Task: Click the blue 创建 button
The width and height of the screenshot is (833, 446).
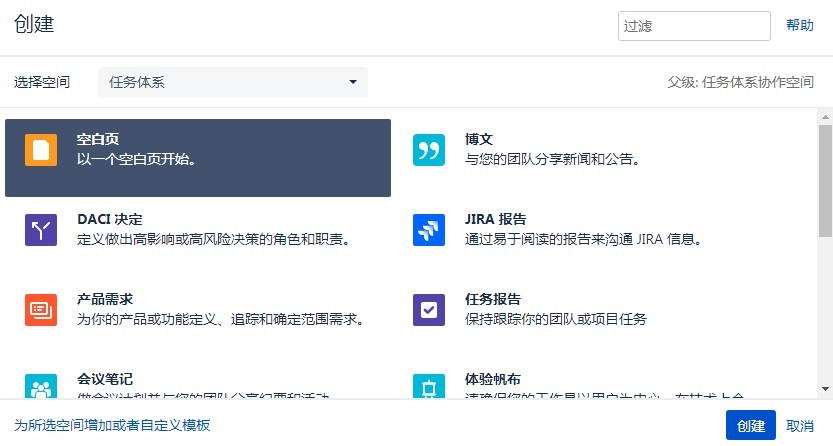Action: click(751, 425)
